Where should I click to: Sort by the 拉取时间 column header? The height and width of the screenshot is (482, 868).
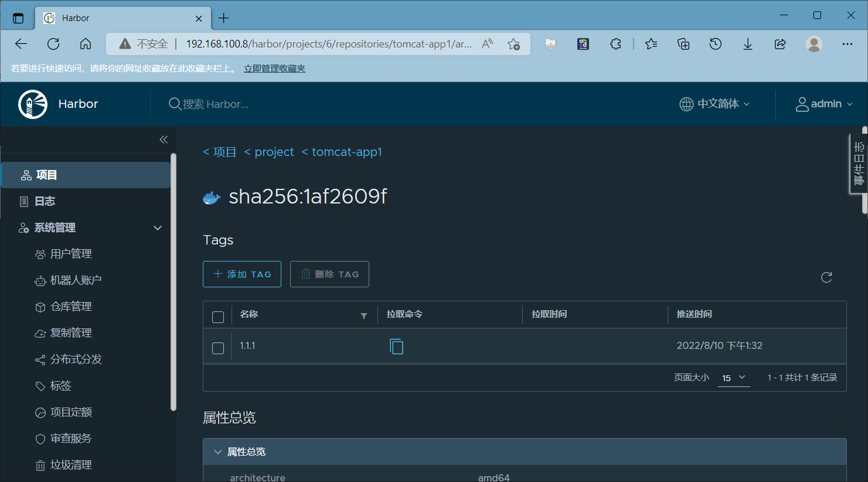pos(549,314)
